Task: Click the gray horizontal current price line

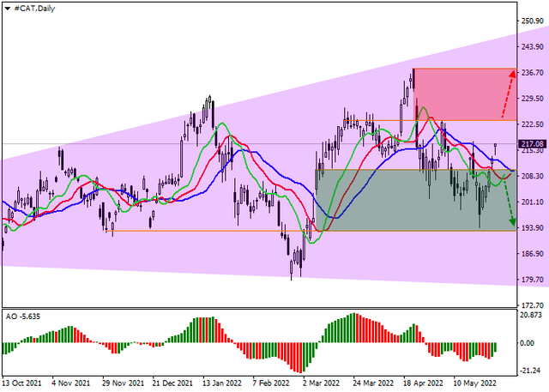Action: [259, 144]
